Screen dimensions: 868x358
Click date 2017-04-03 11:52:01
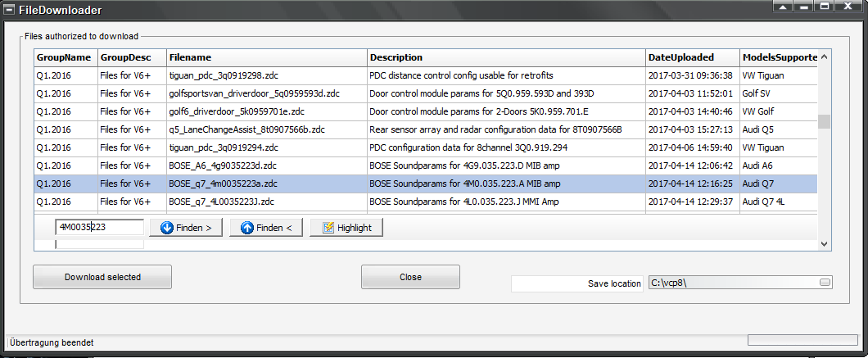690,93
